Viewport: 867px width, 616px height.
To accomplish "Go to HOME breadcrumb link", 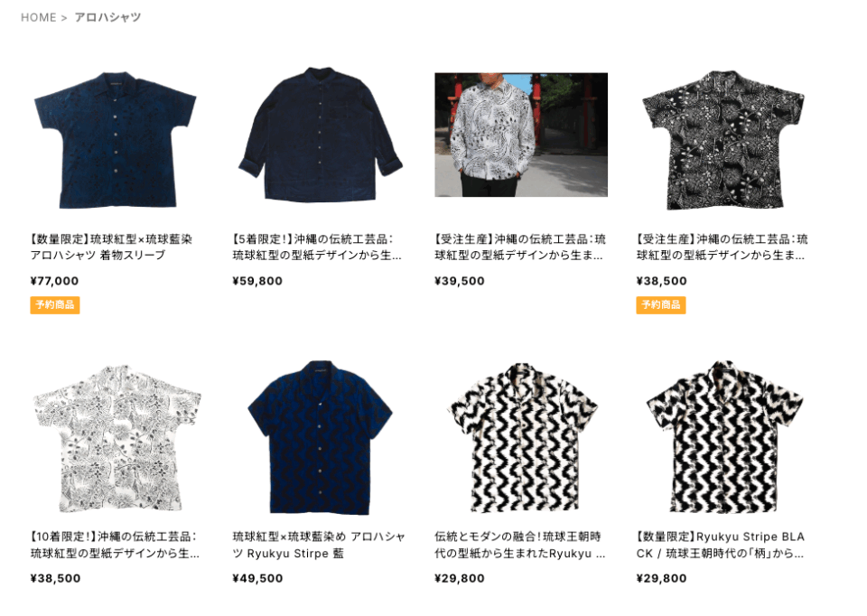I will [x=38, y=18].
